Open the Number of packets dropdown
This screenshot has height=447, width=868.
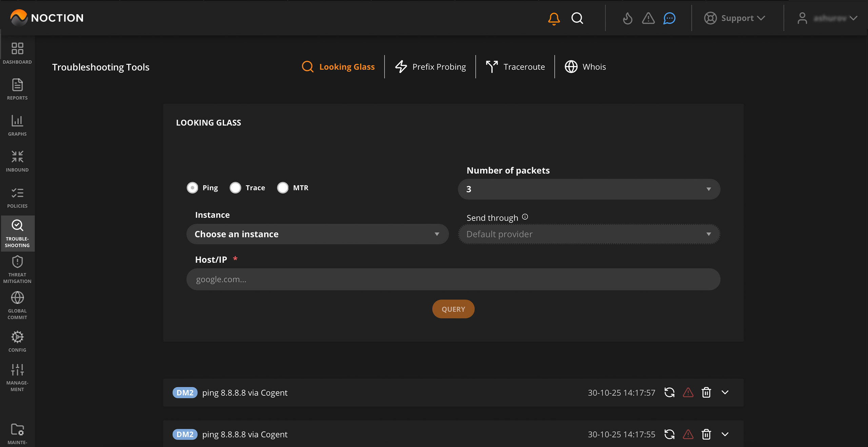pyautogui.click(x=589, y=189)
